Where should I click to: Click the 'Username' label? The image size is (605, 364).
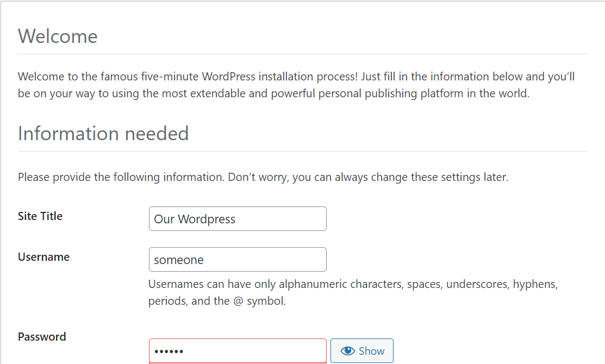pos(43,257)
